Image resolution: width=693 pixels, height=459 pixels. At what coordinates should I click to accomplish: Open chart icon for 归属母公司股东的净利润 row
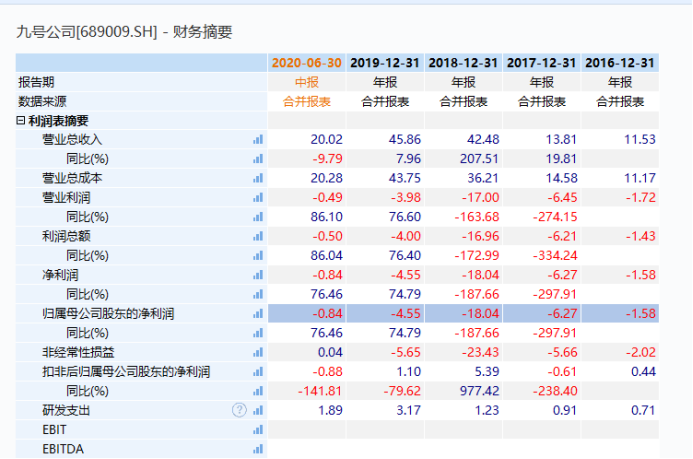258,314
